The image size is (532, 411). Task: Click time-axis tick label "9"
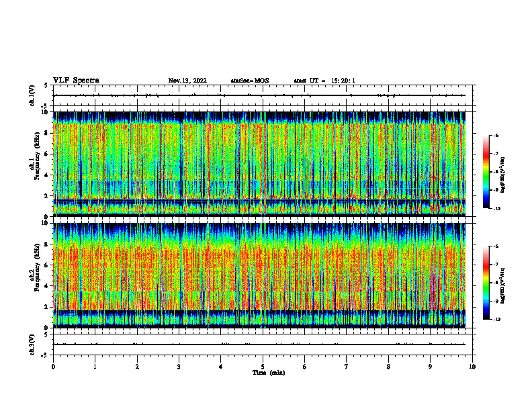[x=430, y=367]
